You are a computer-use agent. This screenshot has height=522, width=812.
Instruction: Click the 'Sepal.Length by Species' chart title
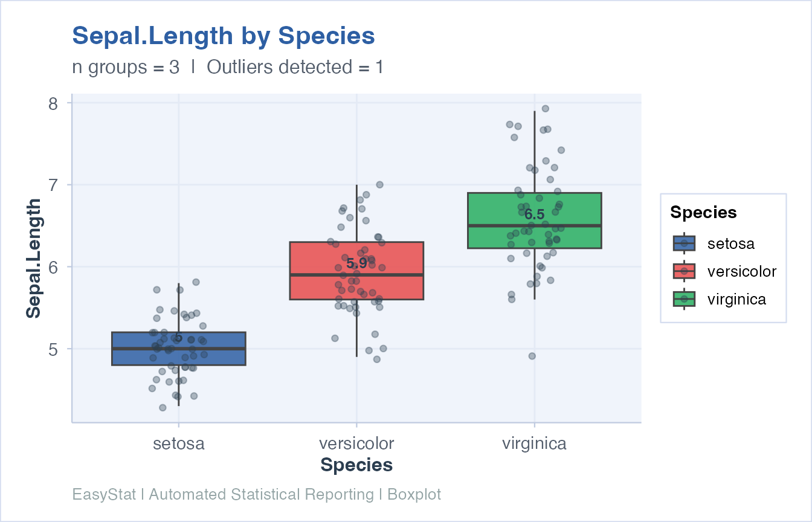[x=224, y=36]
